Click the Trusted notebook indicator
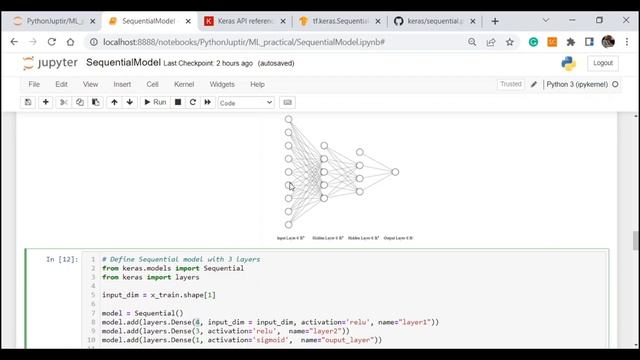 (x=511, y=84)
